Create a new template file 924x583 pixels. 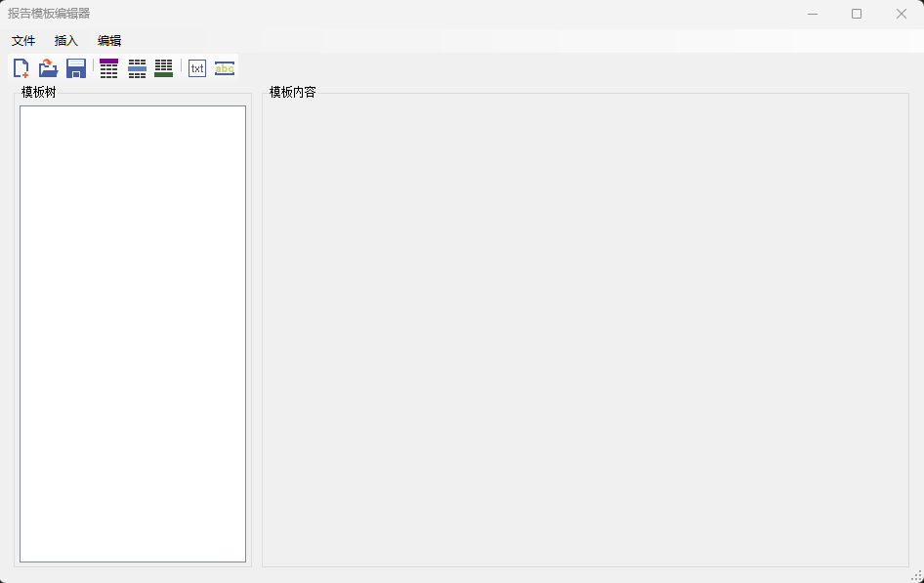click(21, 68)
